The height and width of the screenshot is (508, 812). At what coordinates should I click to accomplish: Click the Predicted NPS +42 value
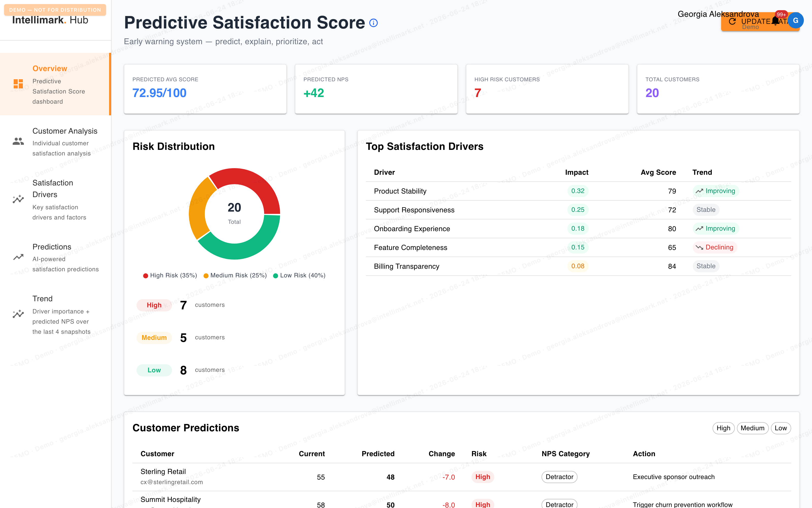(x=313, y=93)
